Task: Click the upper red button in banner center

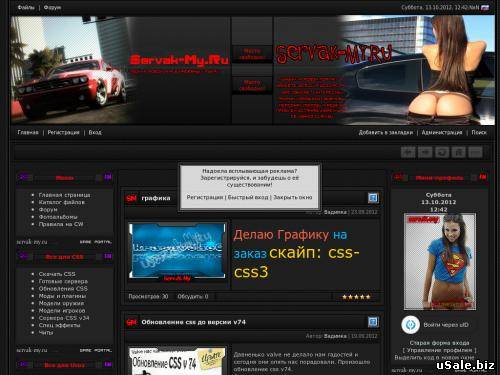Action: point(252,54)
